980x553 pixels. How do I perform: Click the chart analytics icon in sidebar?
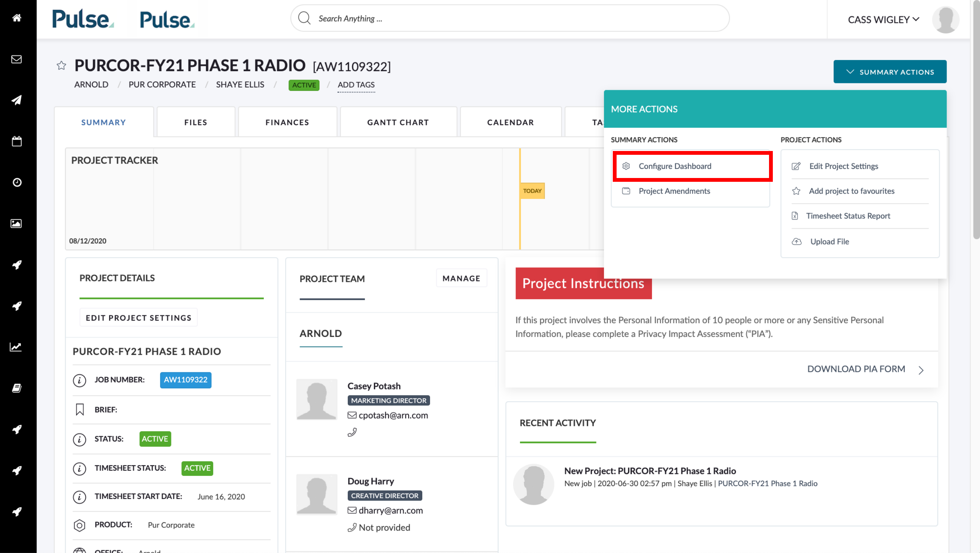pos(16,347)
